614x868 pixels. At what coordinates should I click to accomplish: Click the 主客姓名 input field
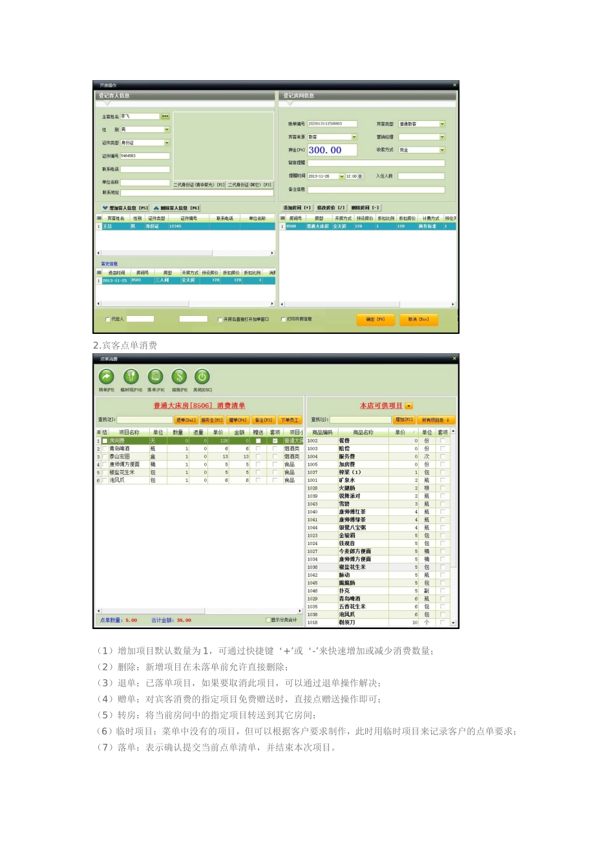point(140,116)
